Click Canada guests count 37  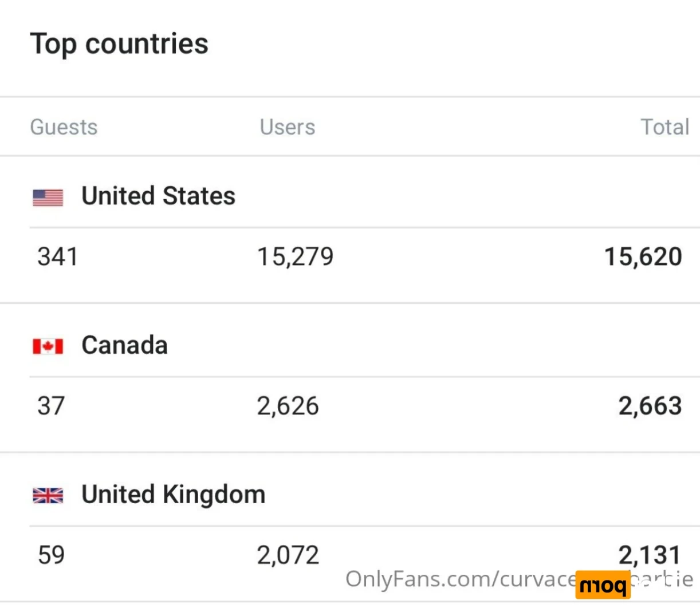click(51, 406)
